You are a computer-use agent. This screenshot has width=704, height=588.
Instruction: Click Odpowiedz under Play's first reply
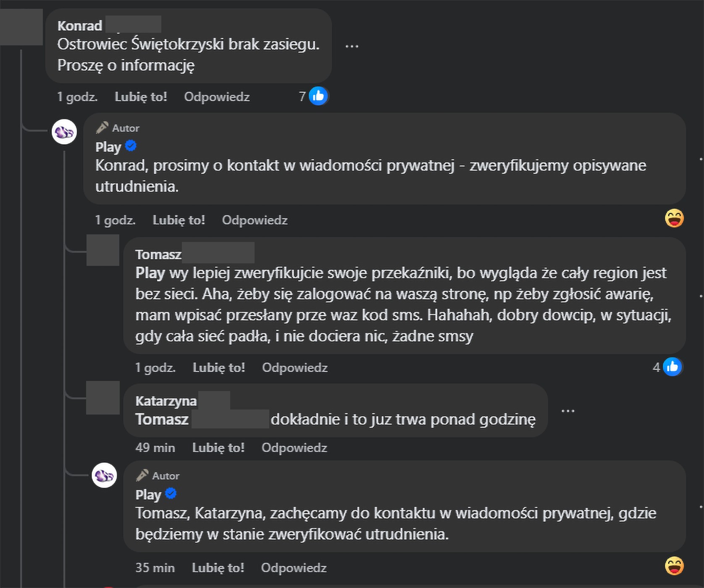click(255, 220)
